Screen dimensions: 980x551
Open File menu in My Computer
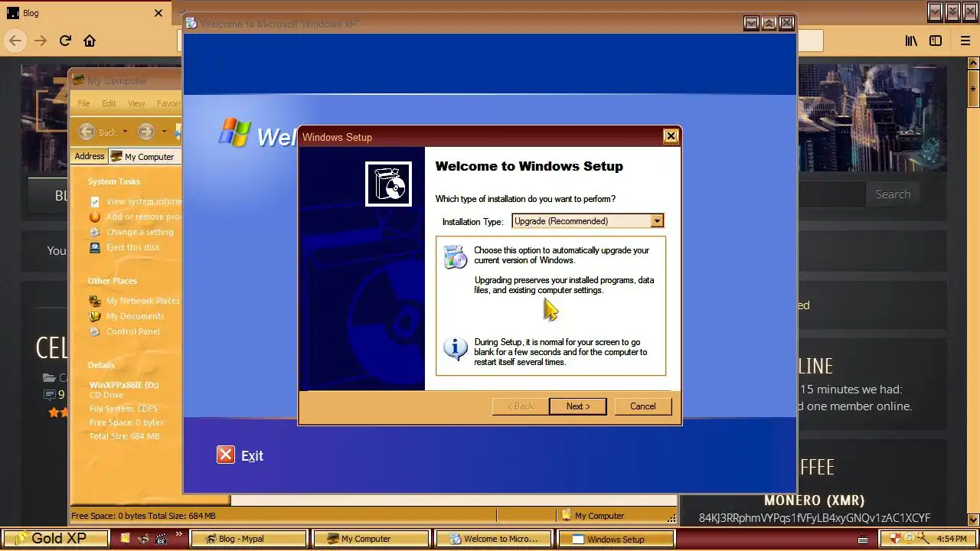click(83, 103)
